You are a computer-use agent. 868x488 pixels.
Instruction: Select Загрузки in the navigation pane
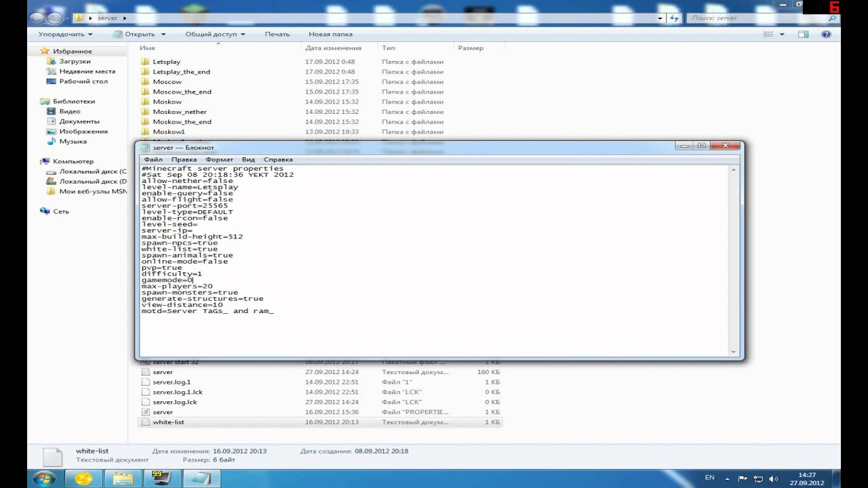74,61
